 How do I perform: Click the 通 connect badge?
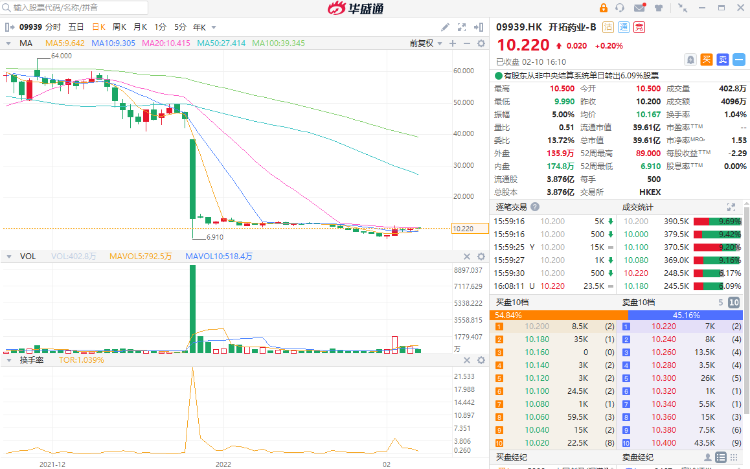click(624, 27)
